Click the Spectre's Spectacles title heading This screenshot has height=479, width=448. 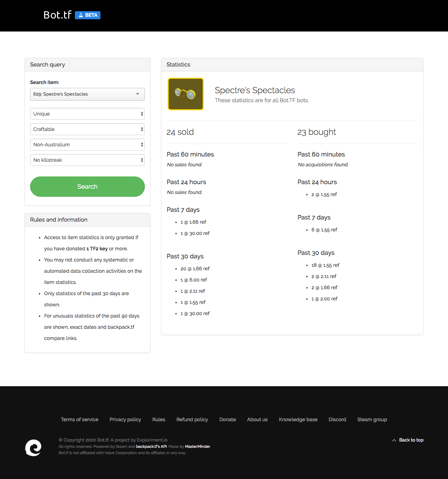(255, 90)
